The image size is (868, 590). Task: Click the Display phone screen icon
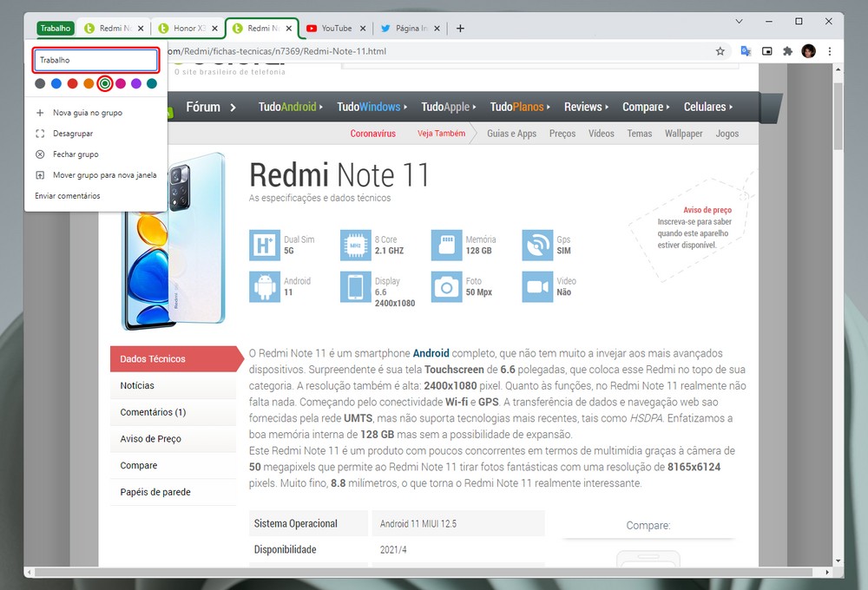click(x=355, y=286)
